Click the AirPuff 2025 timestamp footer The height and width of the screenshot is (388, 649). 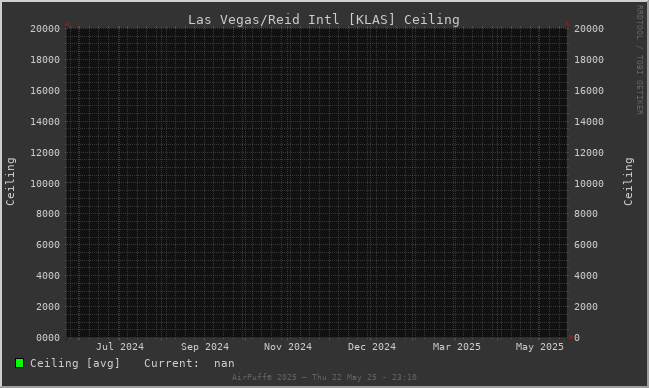(x=324, y=377)
